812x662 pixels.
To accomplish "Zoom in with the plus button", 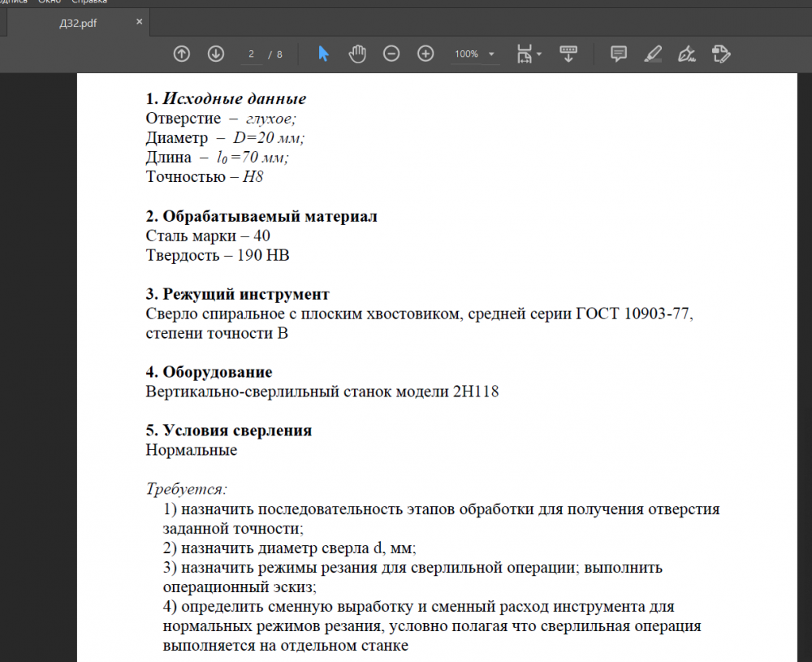I will coord(425,54).
